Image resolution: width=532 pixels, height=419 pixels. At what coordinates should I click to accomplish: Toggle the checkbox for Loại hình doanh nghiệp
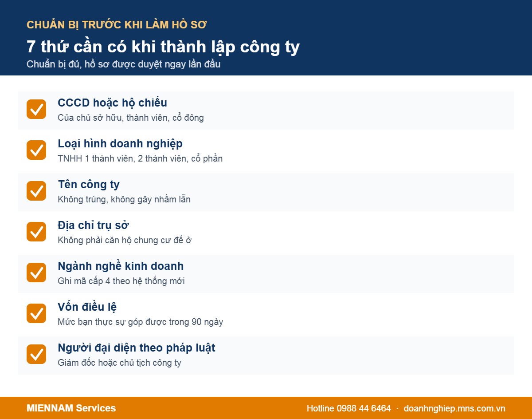pyautogui.click(x=36, y=150)
